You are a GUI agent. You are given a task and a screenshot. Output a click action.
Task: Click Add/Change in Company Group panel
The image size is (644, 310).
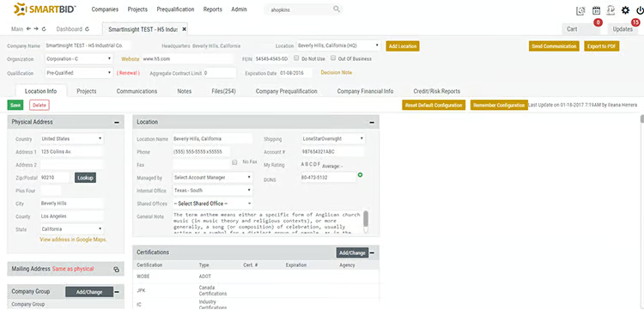89,292
